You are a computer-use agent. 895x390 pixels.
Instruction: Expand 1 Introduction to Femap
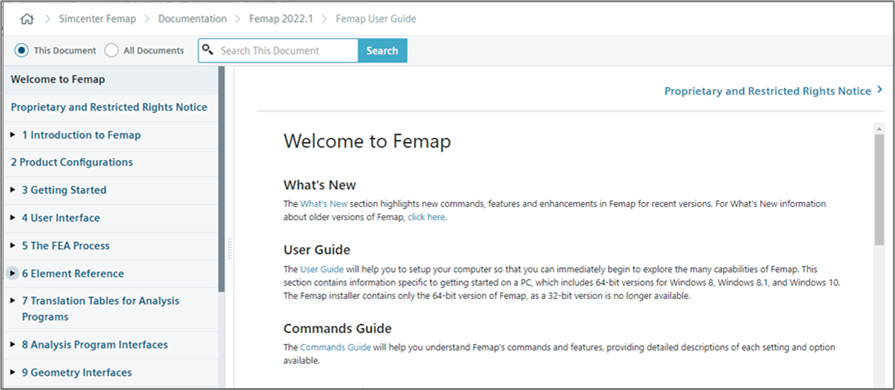13,135
